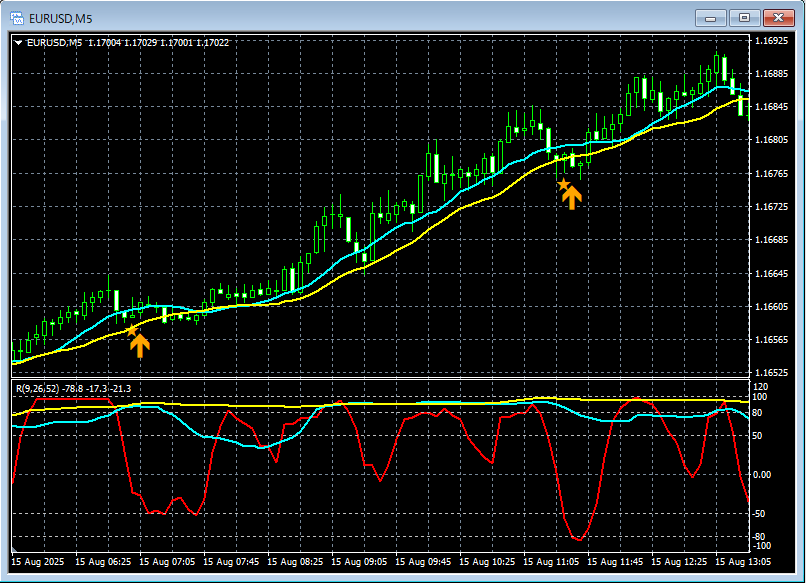Click price level 1.16725 on the price axis
The height and width of the screenshot is (583, 807).
[x=771, y=206]
